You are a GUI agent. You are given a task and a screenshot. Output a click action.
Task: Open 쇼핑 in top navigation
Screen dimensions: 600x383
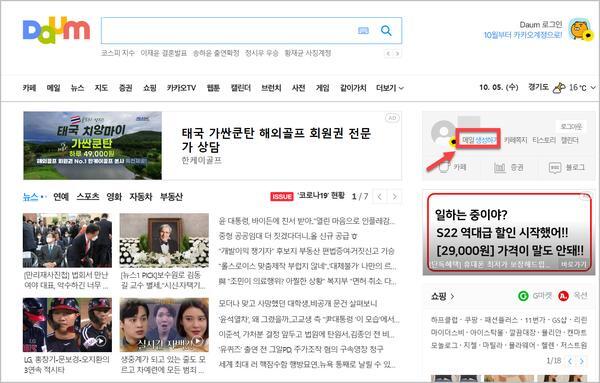150,88
